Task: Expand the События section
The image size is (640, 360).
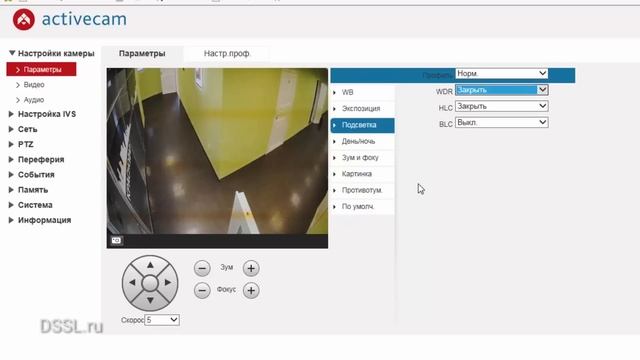Action: pos(31,174)
